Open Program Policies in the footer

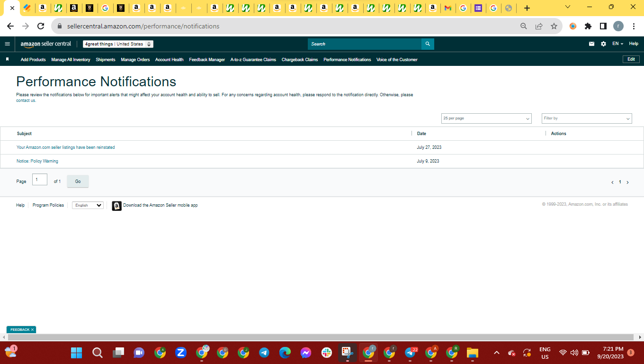click(x=48, y=205)
